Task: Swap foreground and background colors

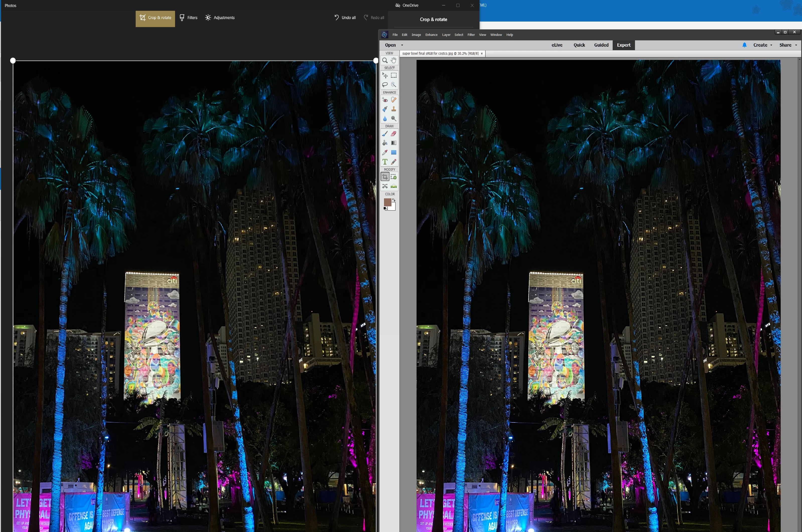Action: (x=394, y=200)
